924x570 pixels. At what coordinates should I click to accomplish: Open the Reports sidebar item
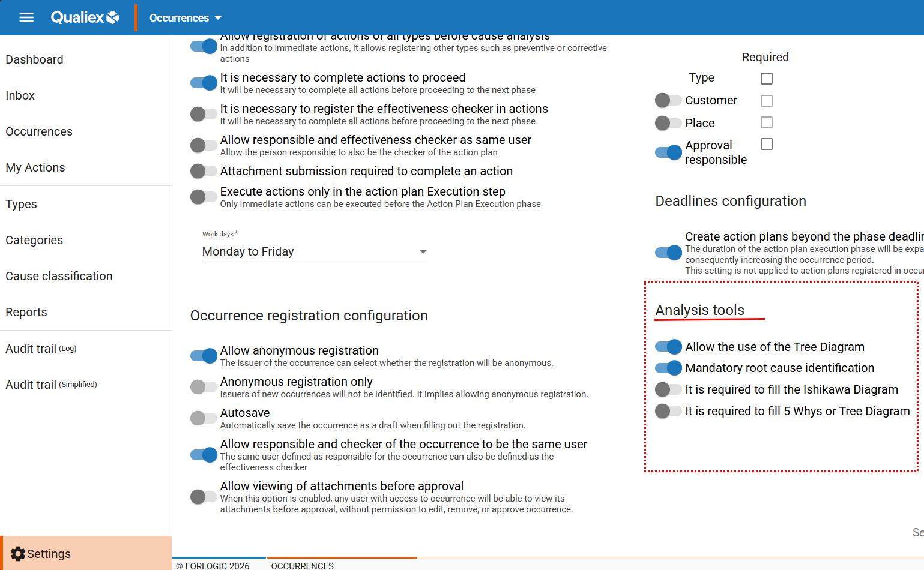click(x=26, y=312)
